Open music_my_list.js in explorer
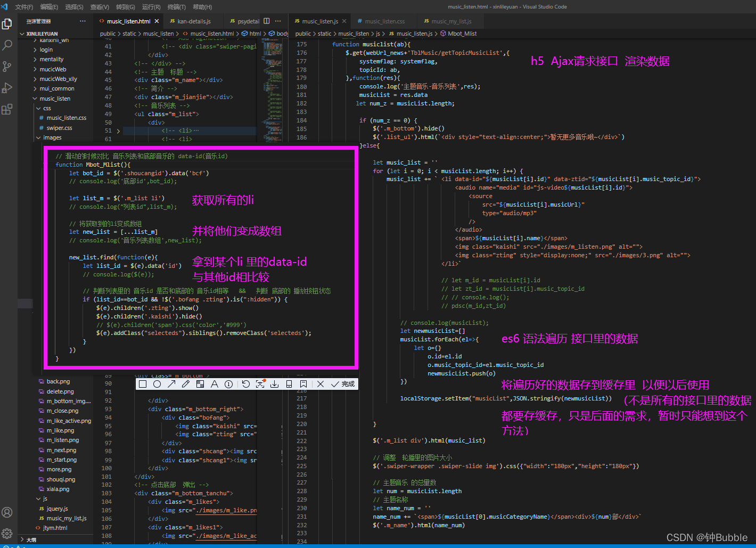Screen dimensions: 756x548 (x=66, y=518)
